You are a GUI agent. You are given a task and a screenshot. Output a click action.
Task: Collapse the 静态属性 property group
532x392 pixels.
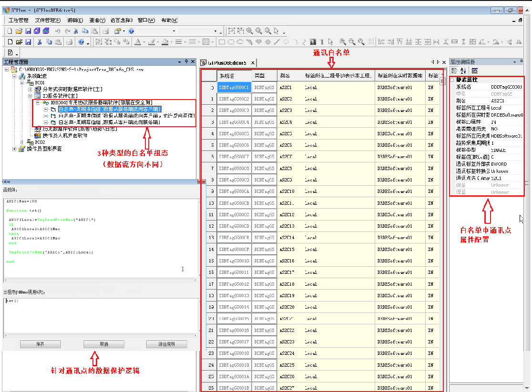452,80
